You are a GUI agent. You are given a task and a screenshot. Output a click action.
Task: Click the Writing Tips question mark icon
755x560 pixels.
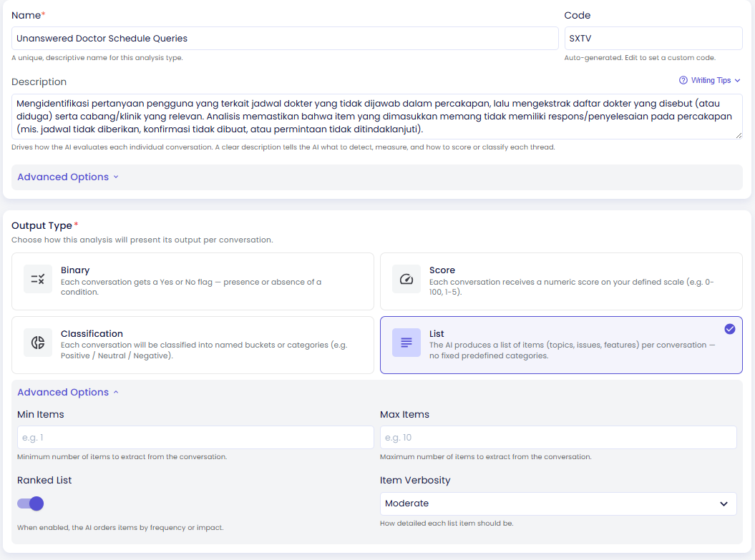tap(683, 80)
